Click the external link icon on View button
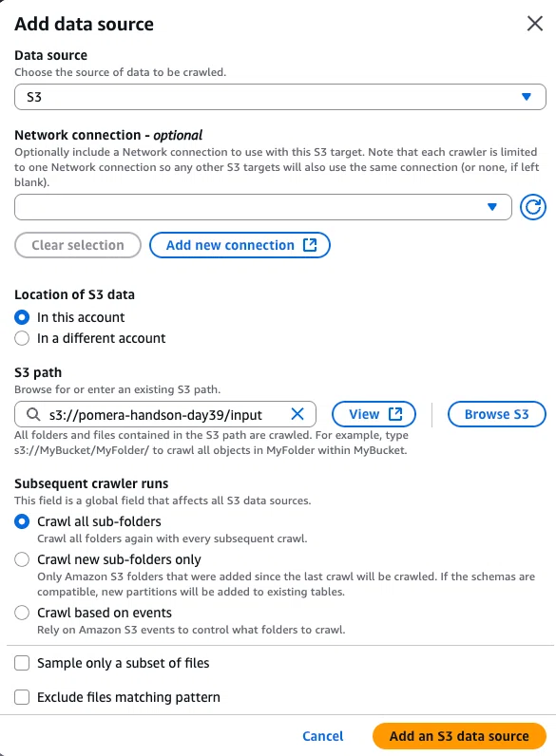The height and width of the screenshot is (756, 556). [395, 414]
